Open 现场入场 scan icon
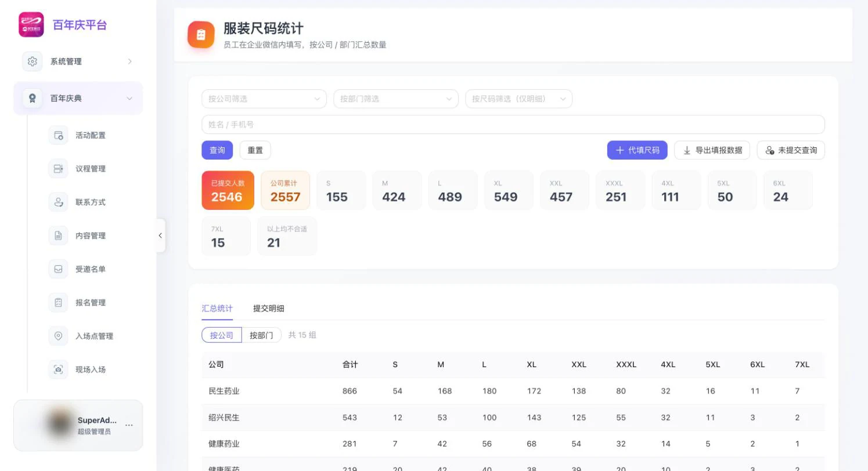The image size is (868, 471). (58, 369)
